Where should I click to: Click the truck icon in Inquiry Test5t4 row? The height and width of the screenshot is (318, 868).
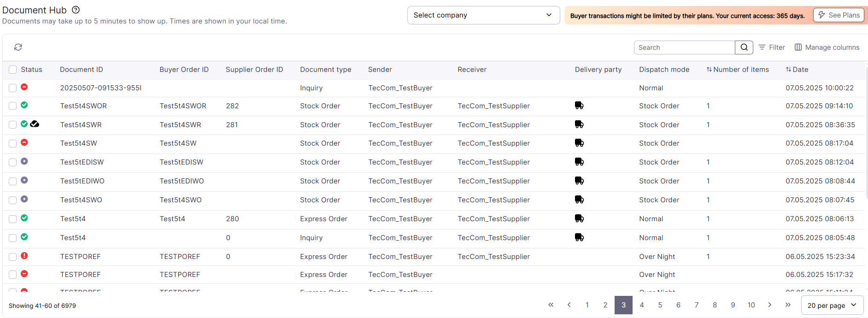pos(579,237)
